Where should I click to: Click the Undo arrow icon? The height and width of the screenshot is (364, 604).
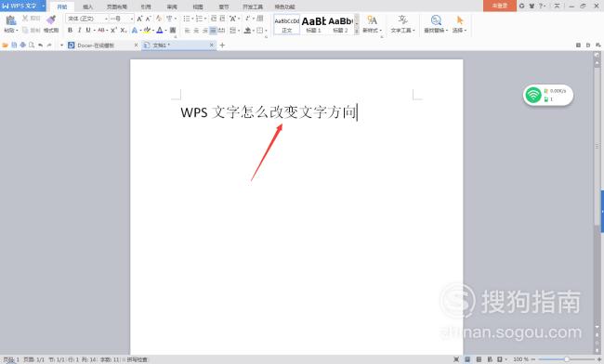pos(41,45)
